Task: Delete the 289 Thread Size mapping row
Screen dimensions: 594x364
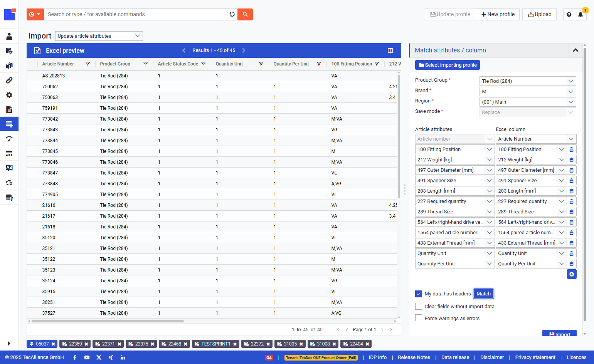Action: coord(572,212)
